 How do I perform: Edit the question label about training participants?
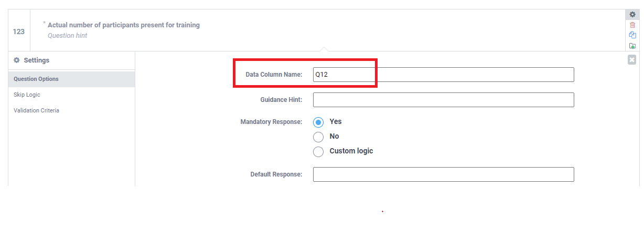click(124, 25)
